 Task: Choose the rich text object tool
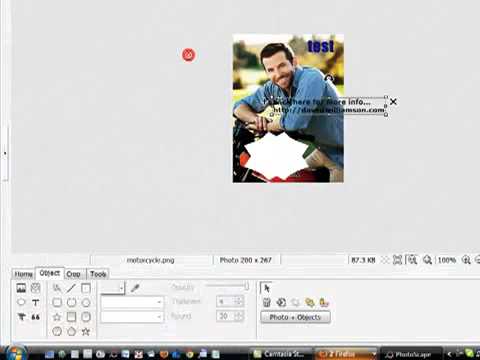[21, 317]
